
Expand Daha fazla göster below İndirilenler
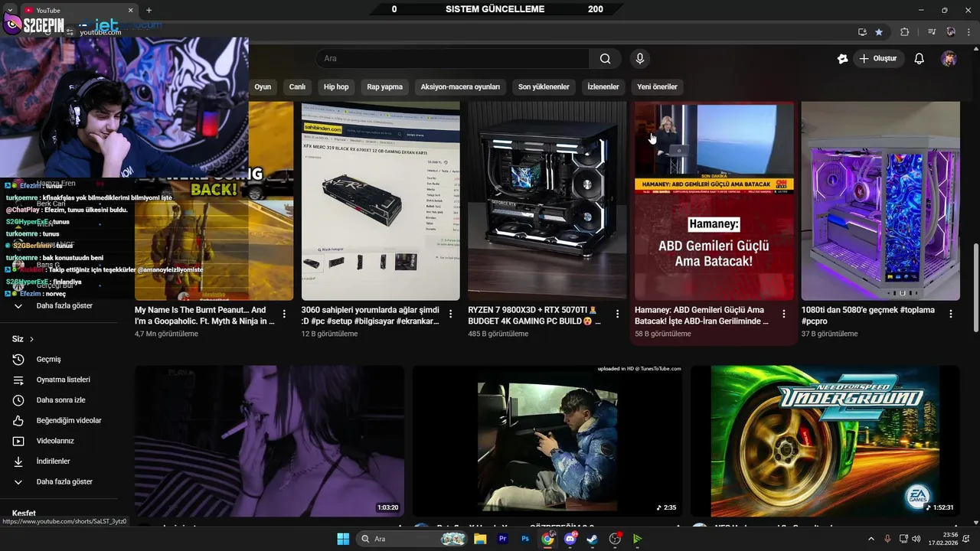pos(64,482)
